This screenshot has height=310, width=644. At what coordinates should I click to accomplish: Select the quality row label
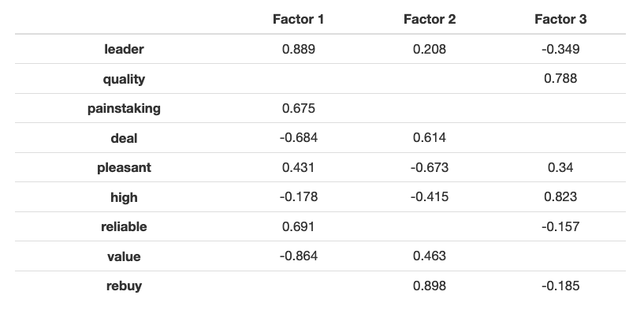(124, 79)
